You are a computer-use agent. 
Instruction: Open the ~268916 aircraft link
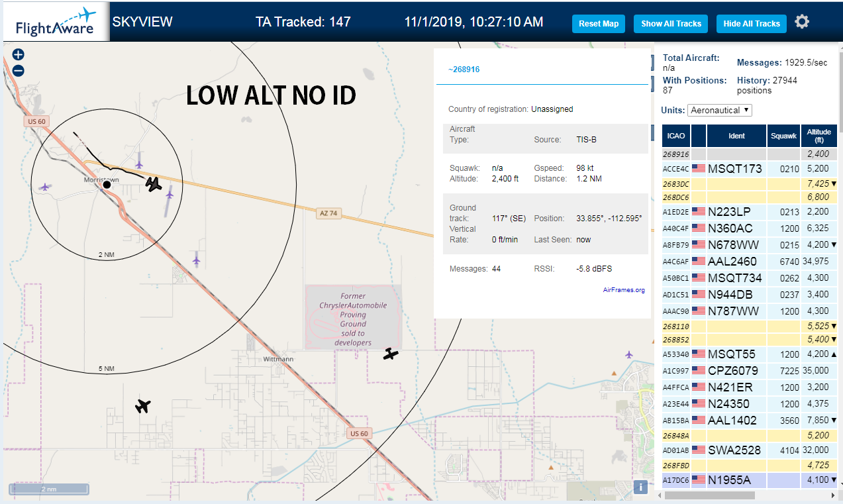464,70
